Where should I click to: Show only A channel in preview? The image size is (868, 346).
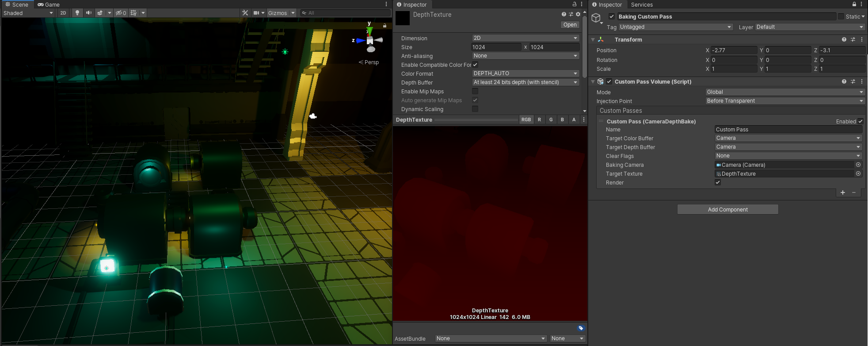[574, 119]
